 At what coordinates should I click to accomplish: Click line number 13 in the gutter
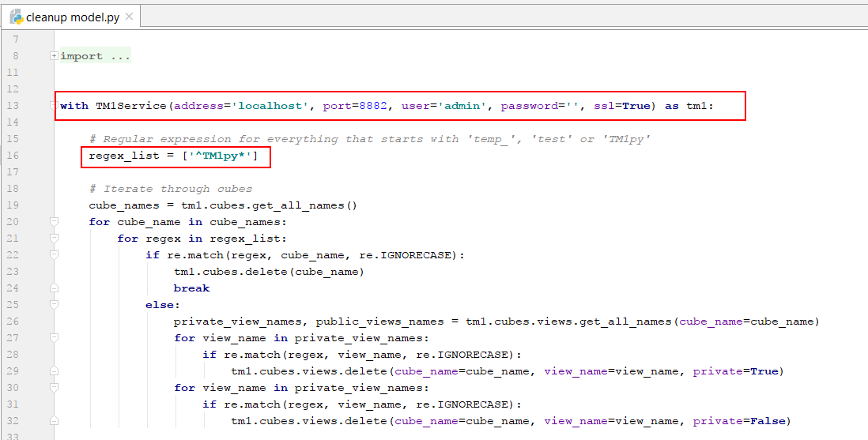12,105
